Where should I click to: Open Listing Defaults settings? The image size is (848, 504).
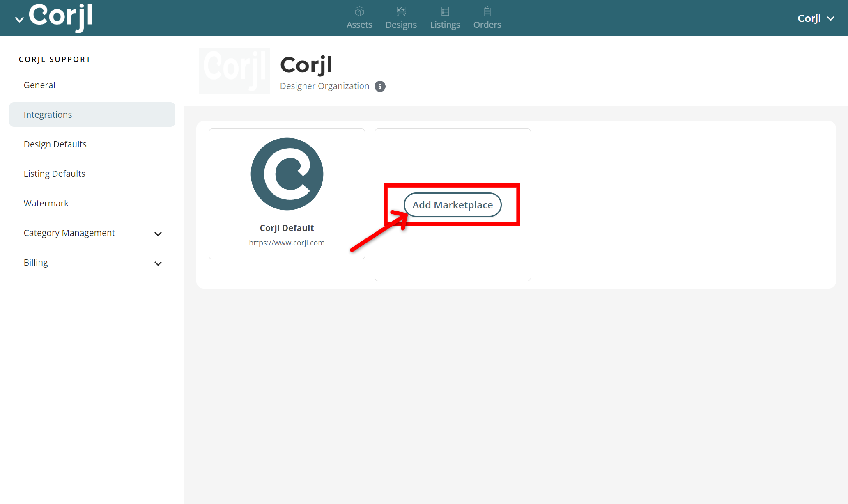(54, 174)
